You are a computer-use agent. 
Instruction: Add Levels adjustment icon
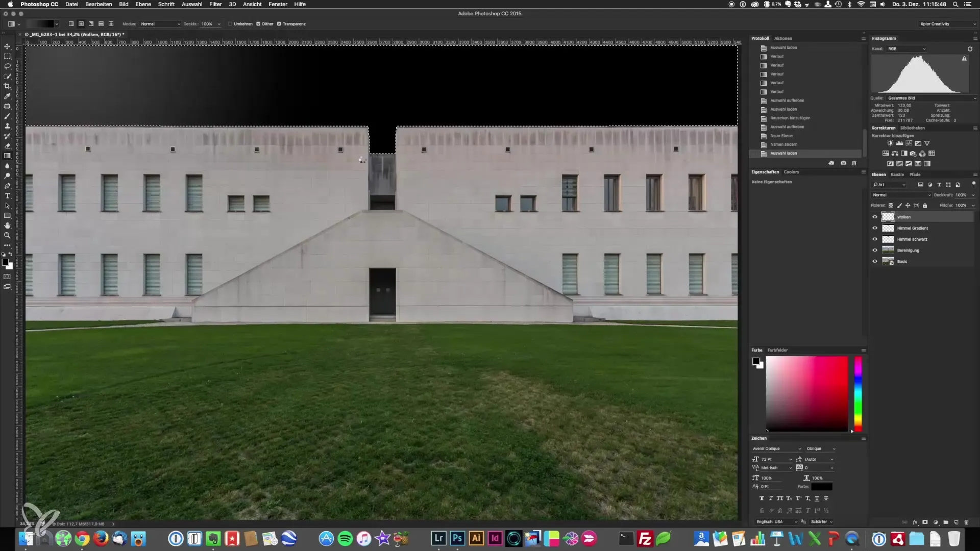899,143
